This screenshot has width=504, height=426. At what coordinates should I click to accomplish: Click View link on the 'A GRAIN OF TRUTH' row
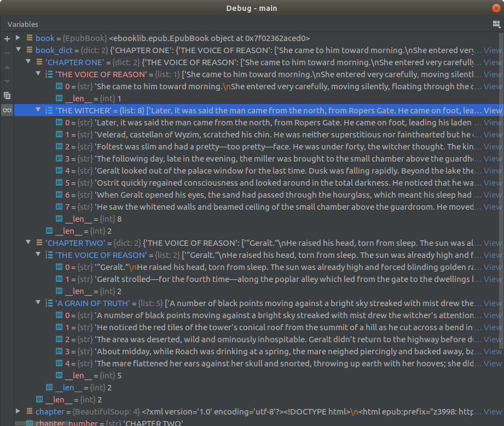coord(493,303)
